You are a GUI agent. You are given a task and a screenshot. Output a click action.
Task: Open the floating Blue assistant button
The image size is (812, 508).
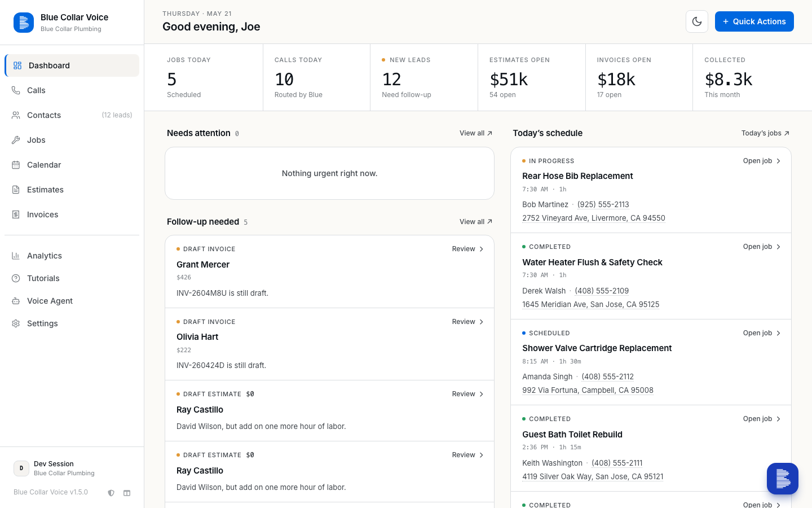click(x=783, y=479)
